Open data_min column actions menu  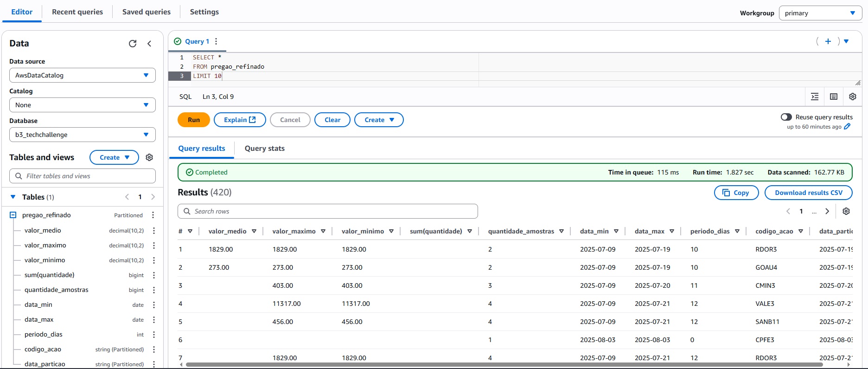click(154, 304)
